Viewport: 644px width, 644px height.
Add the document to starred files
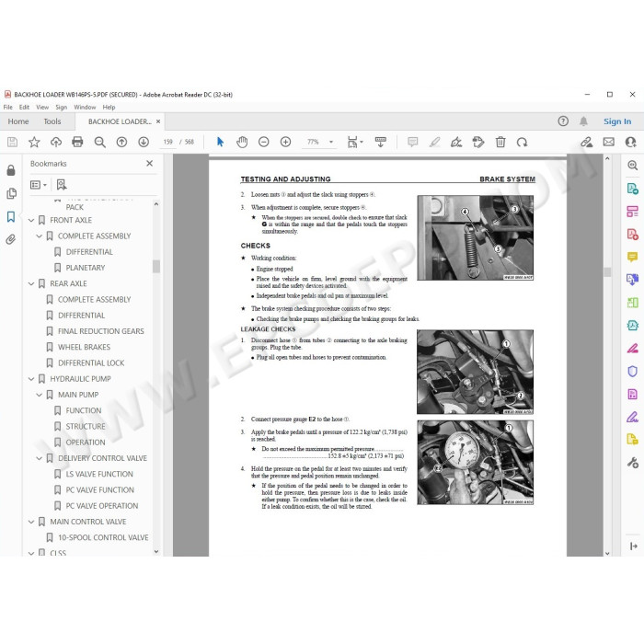pyautogui.click(x=34, y=142)
